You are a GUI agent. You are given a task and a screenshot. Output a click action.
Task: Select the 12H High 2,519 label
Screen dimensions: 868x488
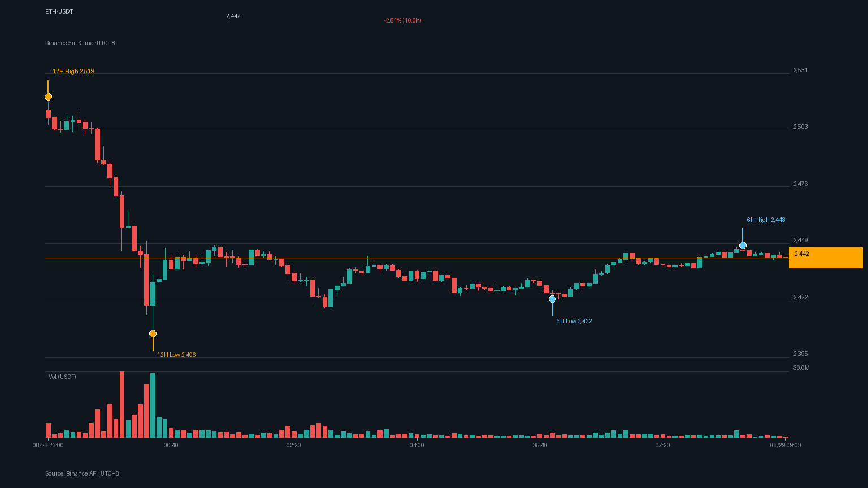(73, 71)
